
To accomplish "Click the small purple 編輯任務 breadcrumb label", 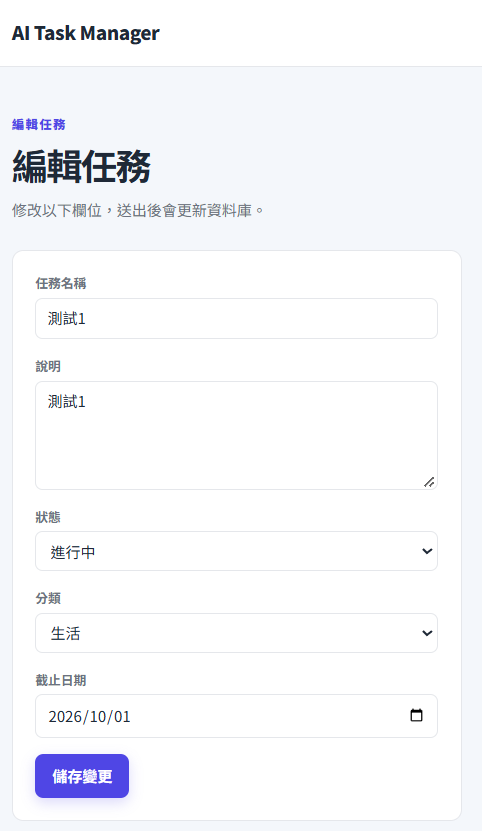I will click(39, 125).
